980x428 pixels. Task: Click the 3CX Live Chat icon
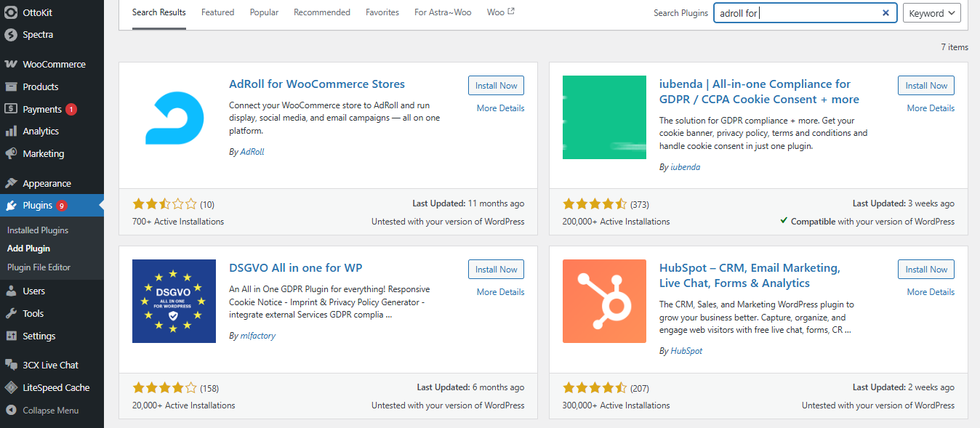click(x=11, y=366)
